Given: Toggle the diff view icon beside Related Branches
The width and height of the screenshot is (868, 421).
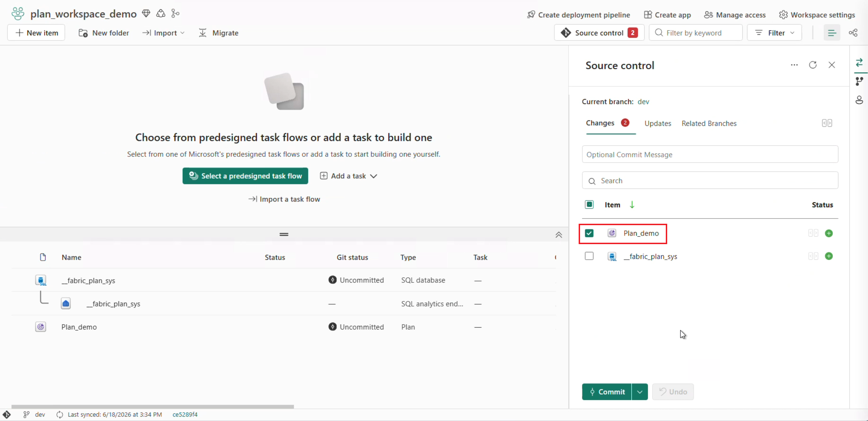Looking at the screenshot, I should (x=827, y=123).
